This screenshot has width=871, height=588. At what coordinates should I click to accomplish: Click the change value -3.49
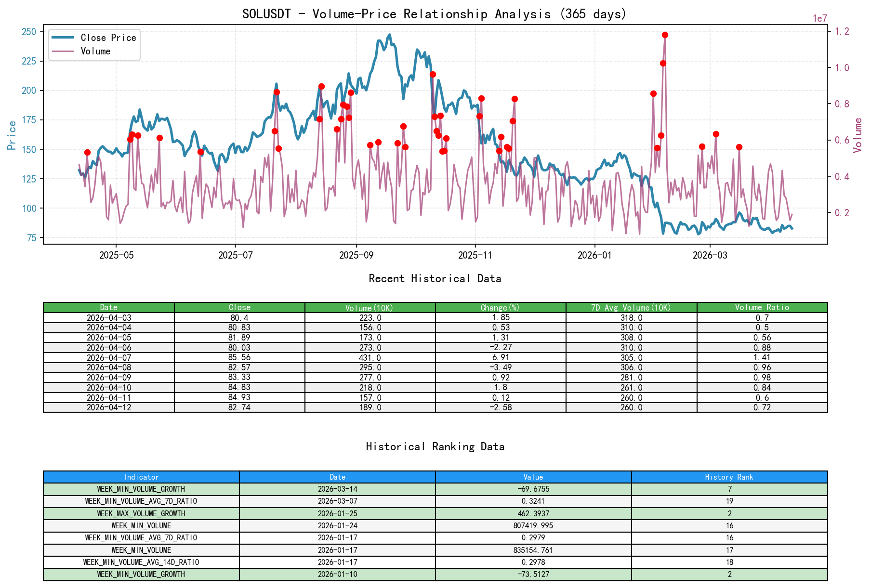(x=501, y=367)
